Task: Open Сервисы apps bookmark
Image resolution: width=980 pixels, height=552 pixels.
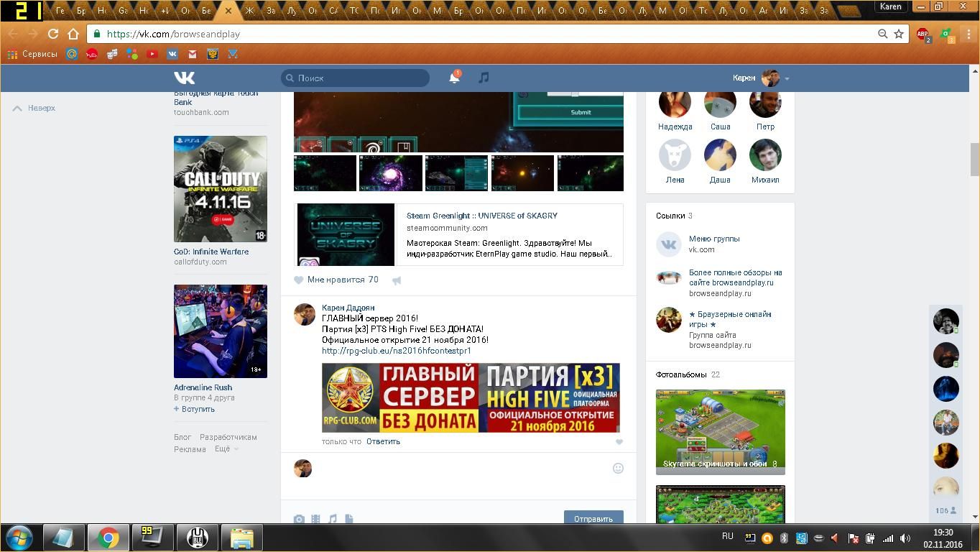Action: pyautogui.click(x=32, y=54)
